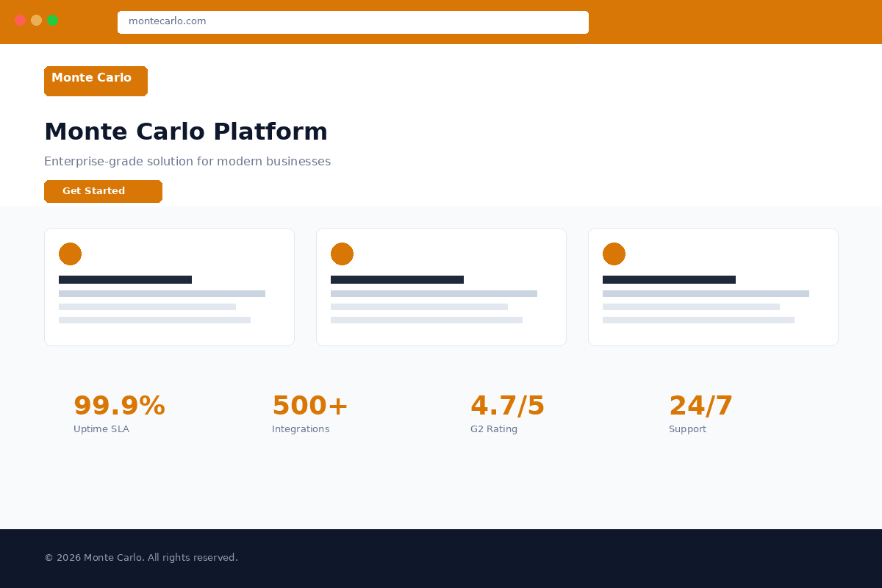This screenshot has height=588, width=882.
Task: Click the green maximize window dot
Action: click(x=52, y=20)
